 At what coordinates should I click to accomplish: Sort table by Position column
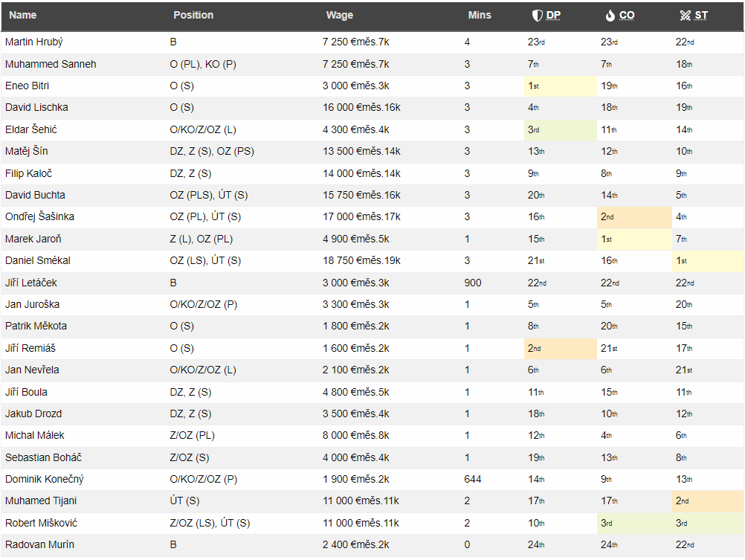click(193, 15)
